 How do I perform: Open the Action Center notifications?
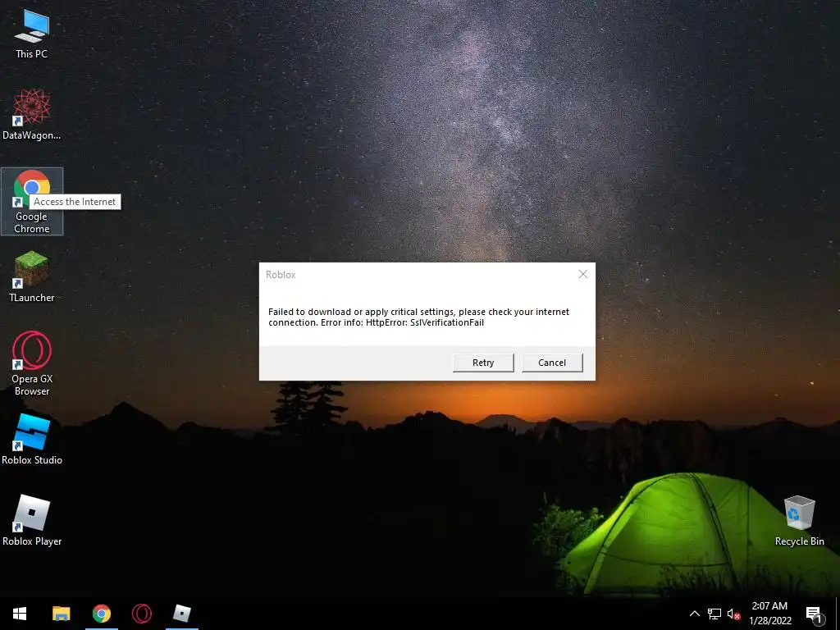tap(815, 614)
